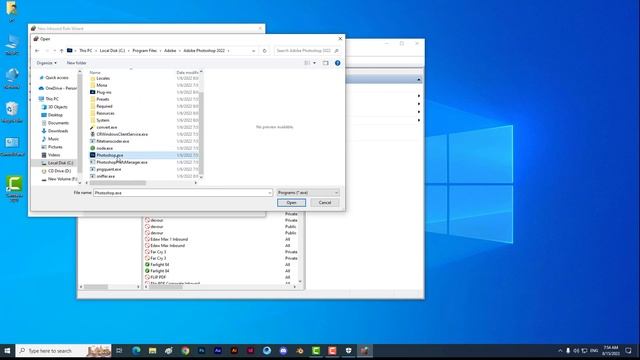Select the Plug-ins folder
The height and width of the screenshot is (360, 640).
pos(104,92)
